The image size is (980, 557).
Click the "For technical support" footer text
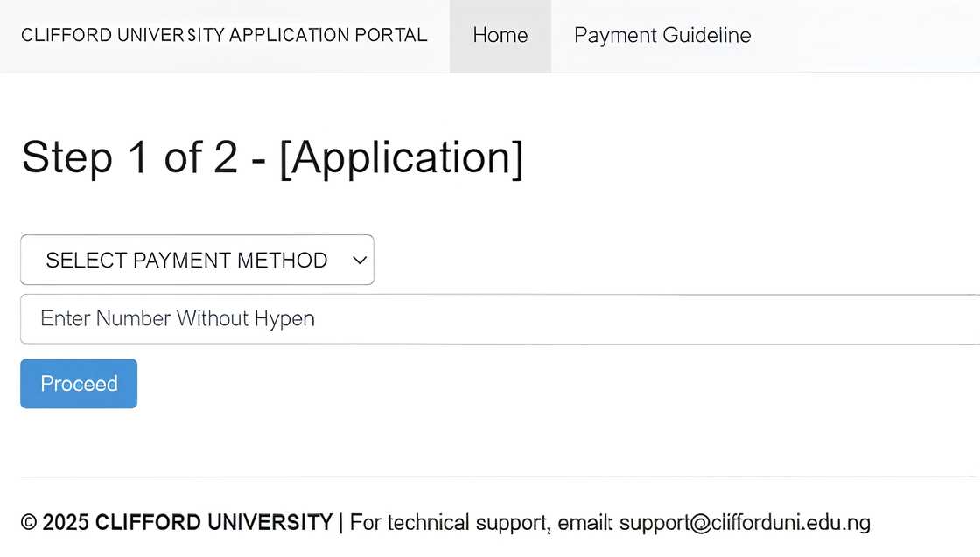tap(449, 523)
